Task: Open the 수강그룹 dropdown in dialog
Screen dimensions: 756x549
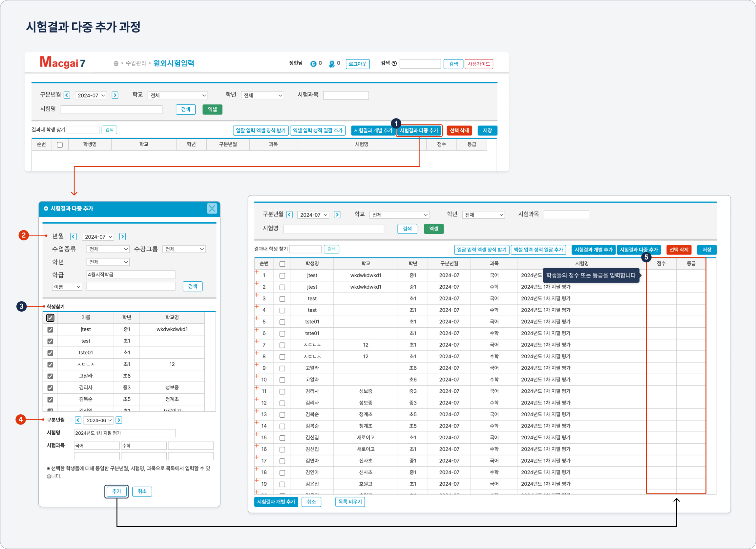Action: (184, 249)
